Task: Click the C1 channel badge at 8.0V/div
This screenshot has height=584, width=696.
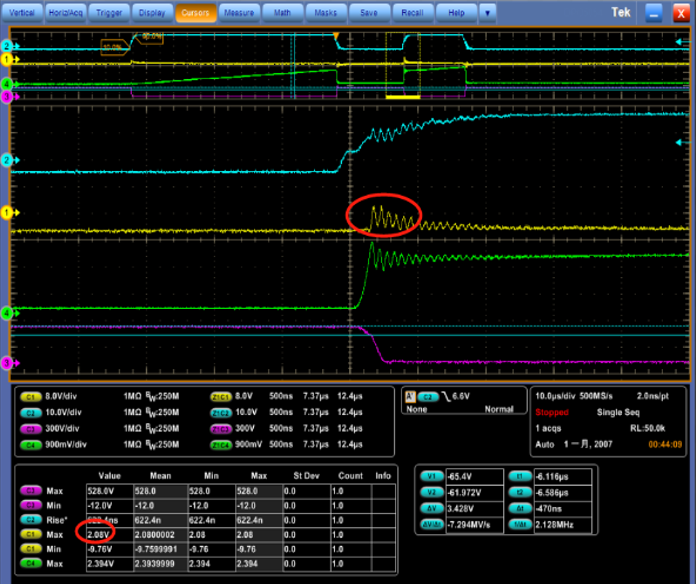Action: coord(31,397)
